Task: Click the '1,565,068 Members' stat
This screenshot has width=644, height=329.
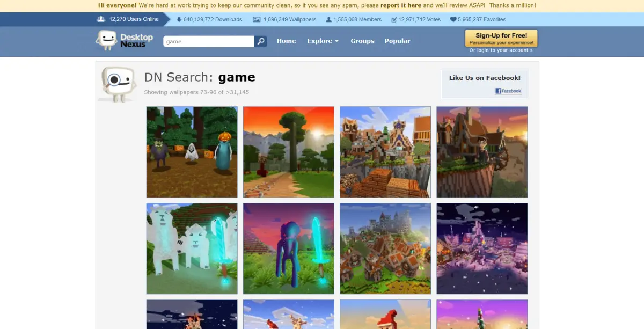Action: click(357, 19)
